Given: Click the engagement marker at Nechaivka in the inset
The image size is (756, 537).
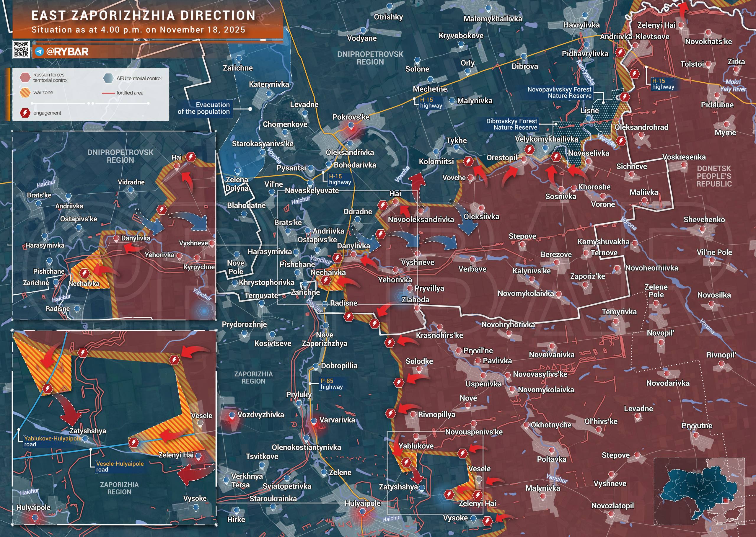Looking at the screenshot, I should tap(84, 273).
